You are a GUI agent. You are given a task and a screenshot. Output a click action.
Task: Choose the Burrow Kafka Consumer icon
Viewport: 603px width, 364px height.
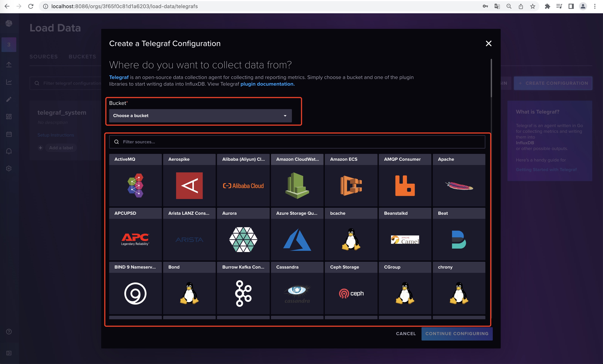click(243, 294)
